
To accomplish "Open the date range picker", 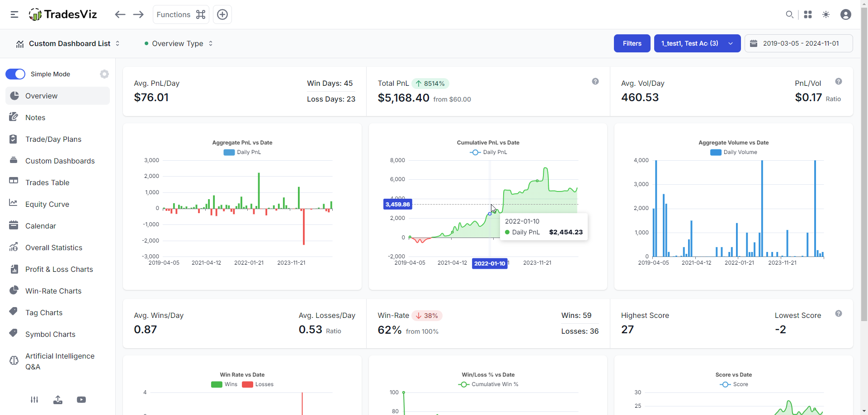I will click(x=799, y=43).
